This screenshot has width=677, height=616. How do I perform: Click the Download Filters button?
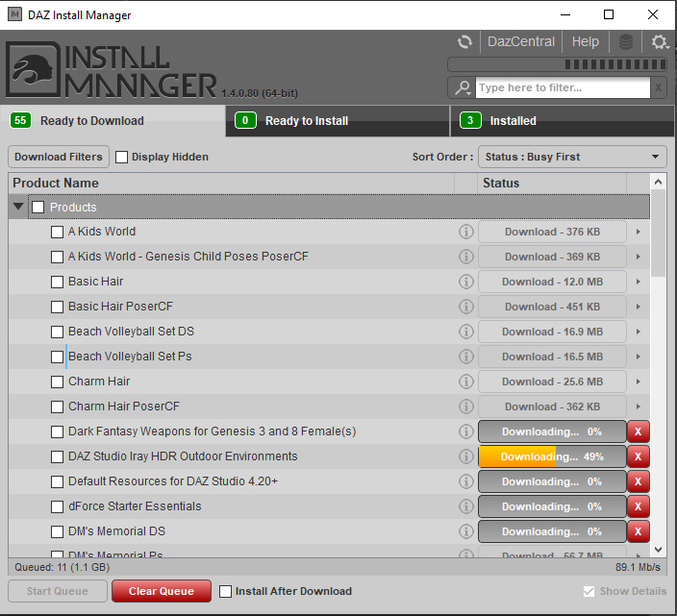59,157
